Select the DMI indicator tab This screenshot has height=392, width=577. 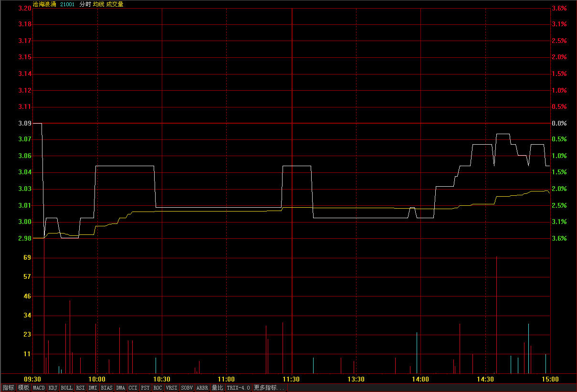coord(94,388)
